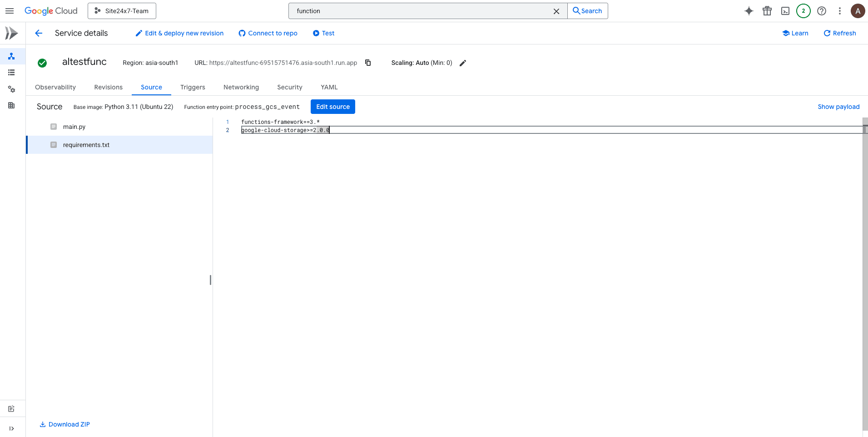Go back using the left arrow
868x437 pixels.
[x=39, y=33]
